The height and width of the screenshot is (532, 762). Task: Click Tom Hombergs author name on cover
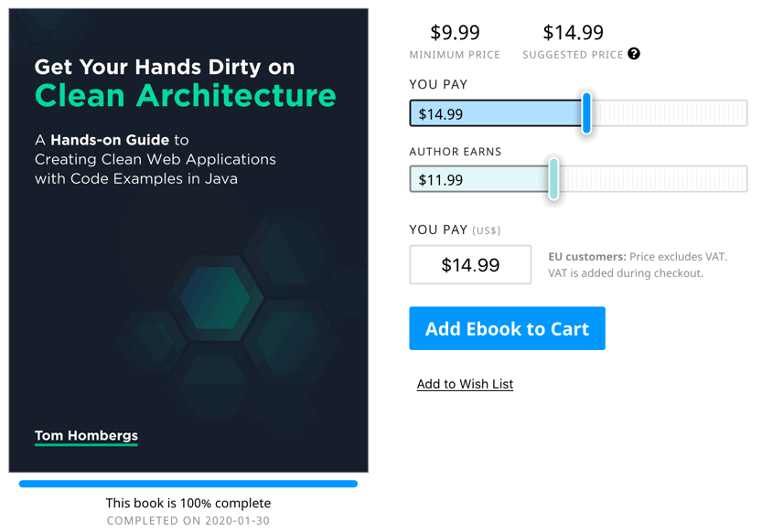pos(86,435)
